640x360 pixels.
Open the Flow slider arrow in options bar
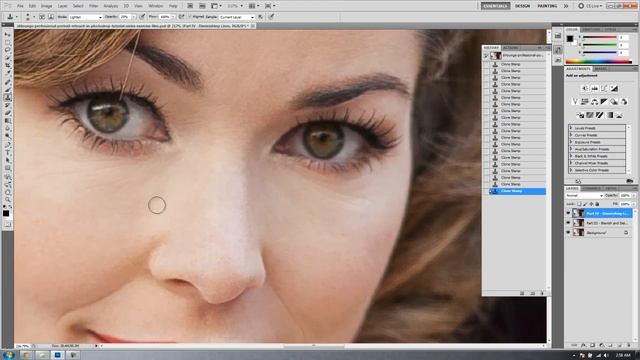coord(173,17)
